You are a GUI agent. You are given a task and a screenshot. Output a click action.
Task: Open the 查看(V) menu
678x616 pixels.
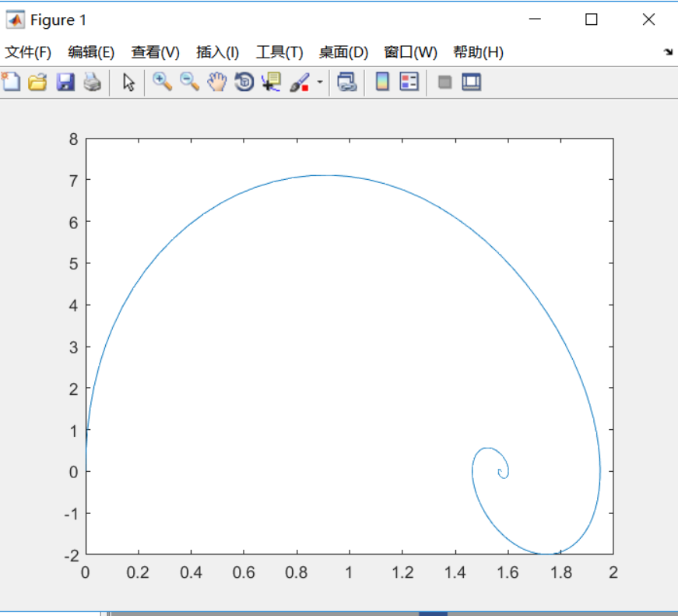pos(155,52)
